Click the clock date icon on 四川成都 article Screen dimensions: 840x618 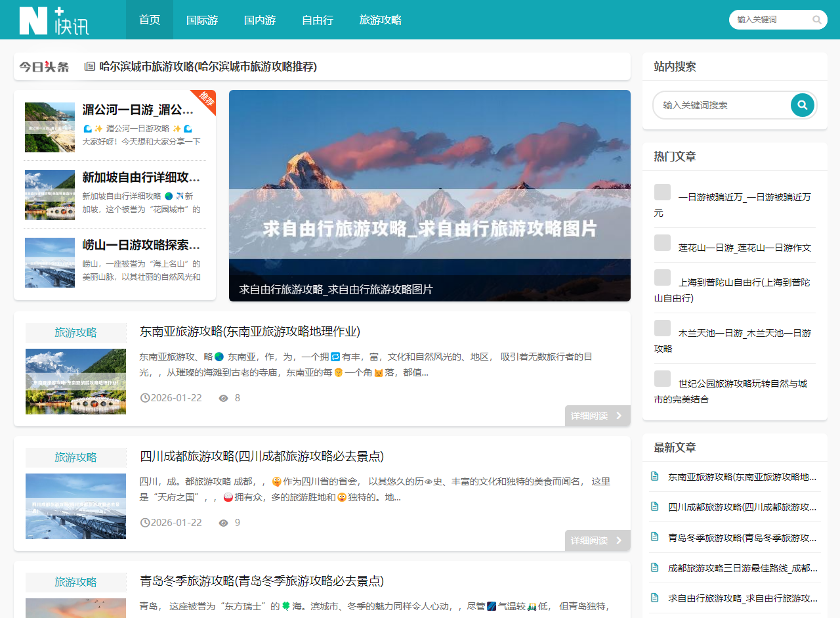coord(145,523)
